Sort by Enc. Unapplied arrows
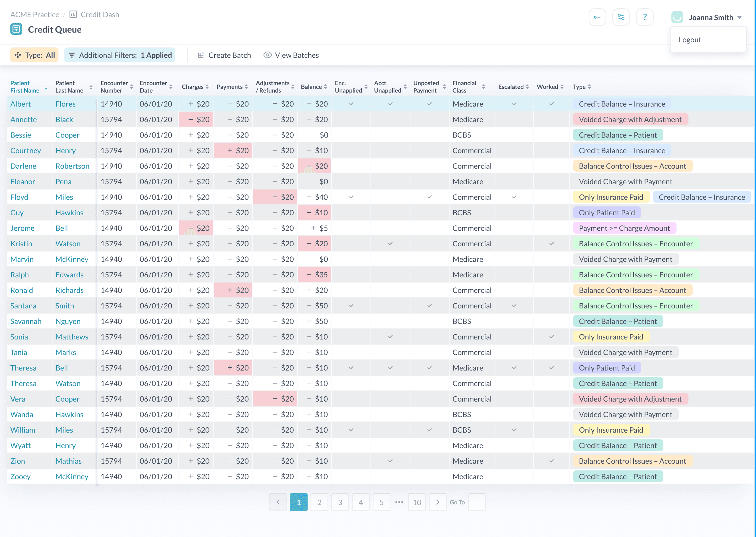 tap(366, 87)
